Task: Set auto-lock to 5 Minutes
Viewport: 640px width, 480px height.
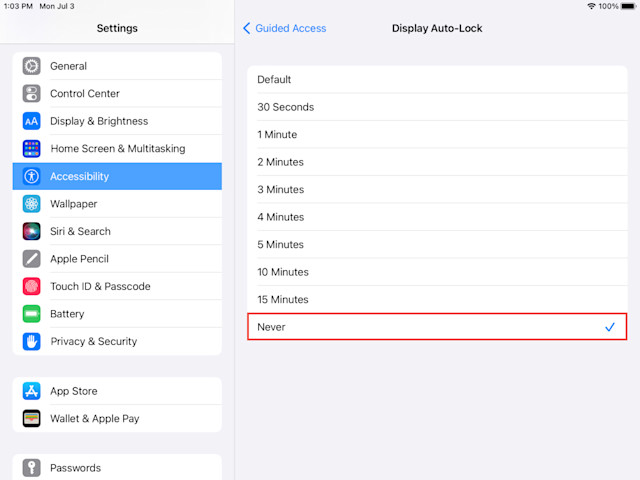Action: coord(437,244)
